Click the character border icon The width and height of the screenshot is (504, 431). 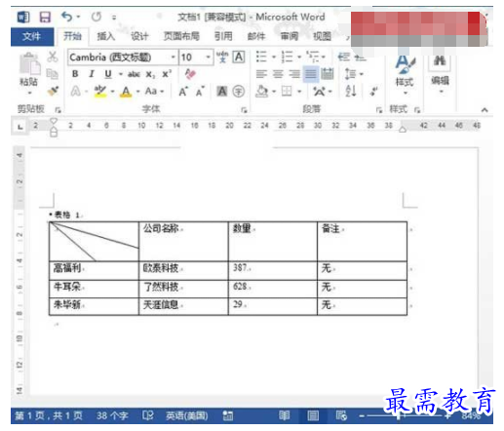pos(239,58)
